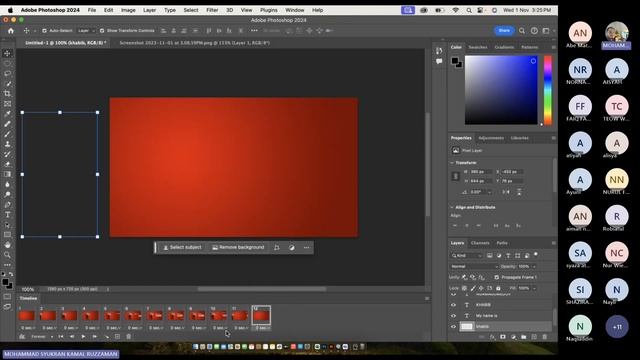The image size is (640, 360).
Task: Select the Horizontal Type tool
Action: (x=7, y=215)
